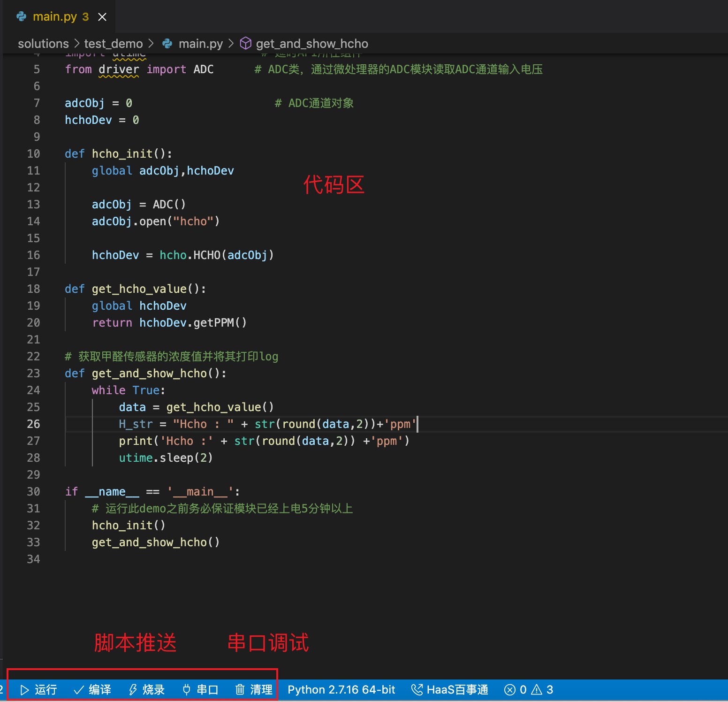Image resolution: width=728 pixels, height=702 pixels.
Task: Expand main.py breadcrumb symbol list
Action: tap(201, 43)
